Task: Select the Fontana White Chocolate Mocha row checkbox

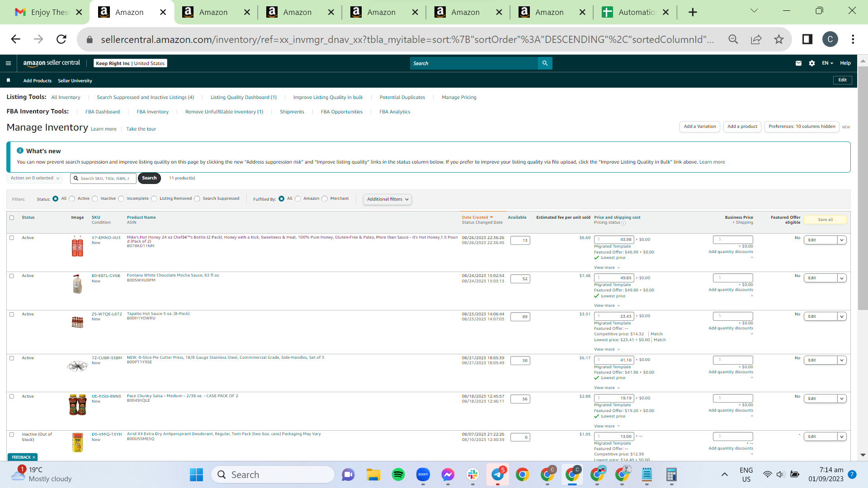Action: (12, 276)
